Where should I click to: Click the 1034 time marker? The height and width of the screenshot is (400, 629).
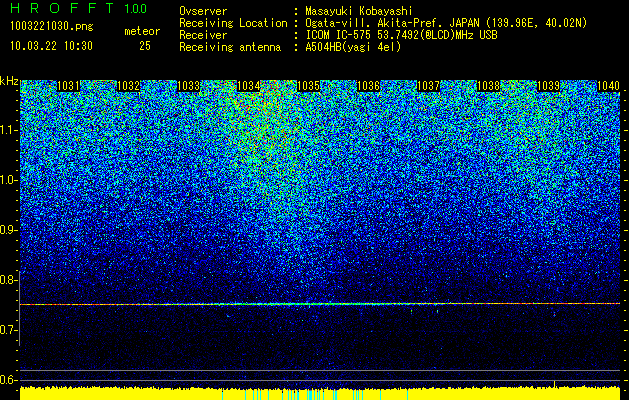click(248, 86)
